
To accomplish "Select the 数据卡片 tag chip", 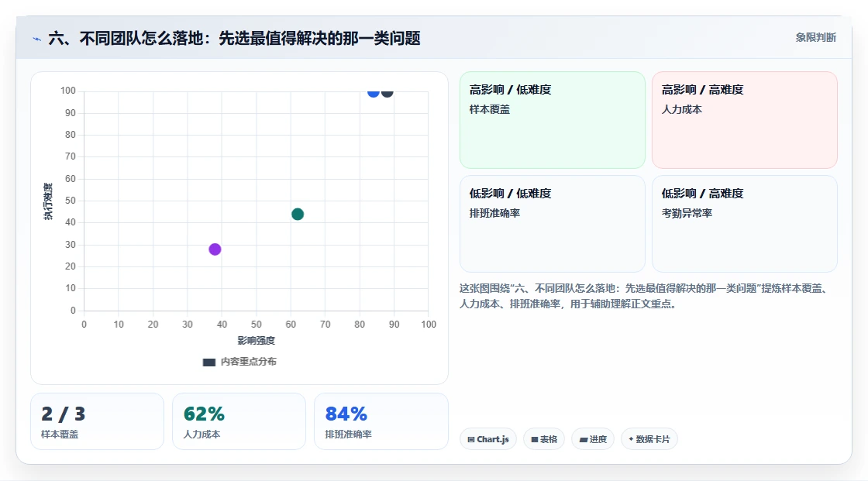I will pyautogui.click(x=649, y=439).
